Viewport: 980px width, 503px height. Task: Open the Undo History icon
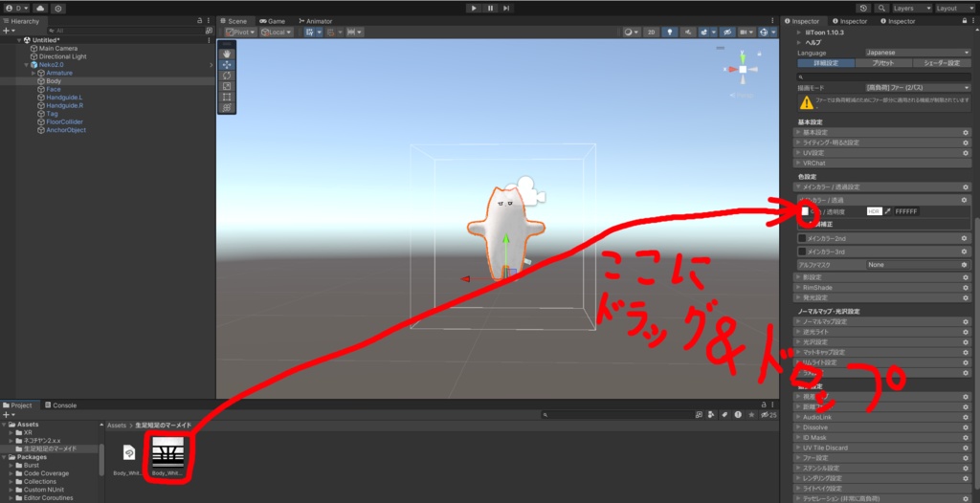tap(864, 8)
